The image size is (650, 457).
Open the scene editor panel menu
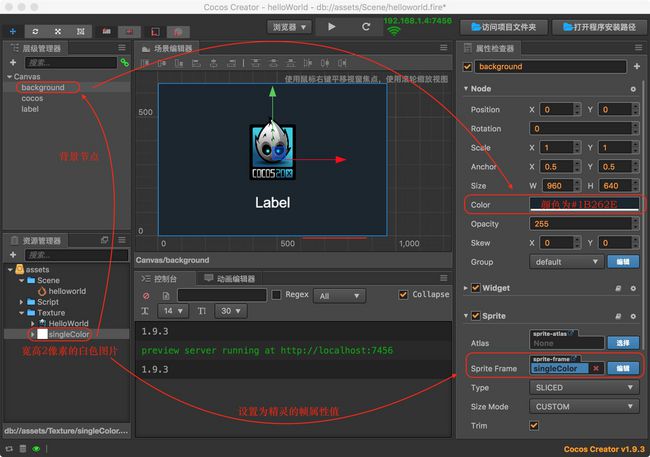(x=444, y=48)
